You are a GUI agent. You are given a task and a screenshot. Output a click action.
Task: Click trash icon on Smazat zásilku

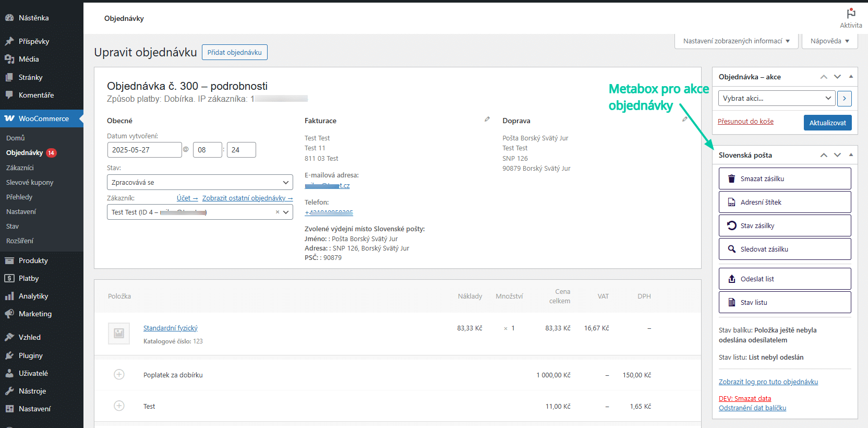732,179
